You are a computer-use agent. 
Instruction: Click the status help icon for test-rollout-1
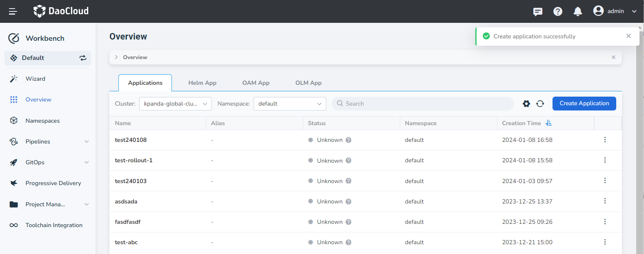[x=348, y=161]
